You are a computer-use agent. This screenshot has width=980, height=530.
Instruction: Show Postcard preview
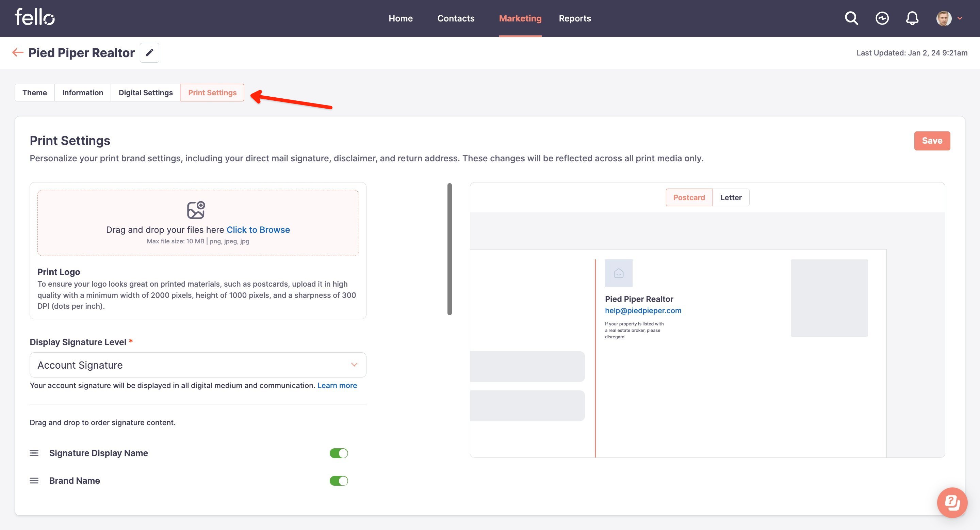[x=689, y=197]
